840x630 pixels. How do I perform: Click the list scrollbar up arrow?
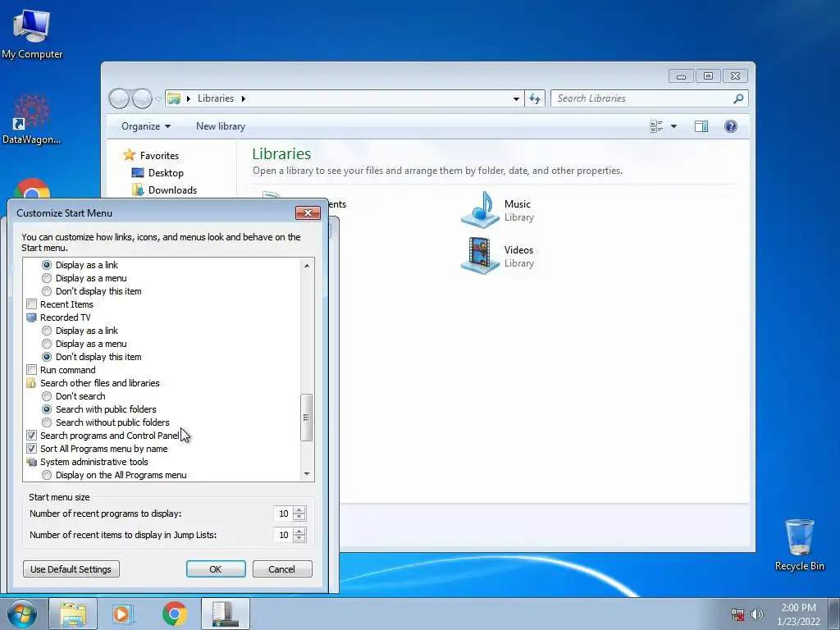tap(307, 265)
